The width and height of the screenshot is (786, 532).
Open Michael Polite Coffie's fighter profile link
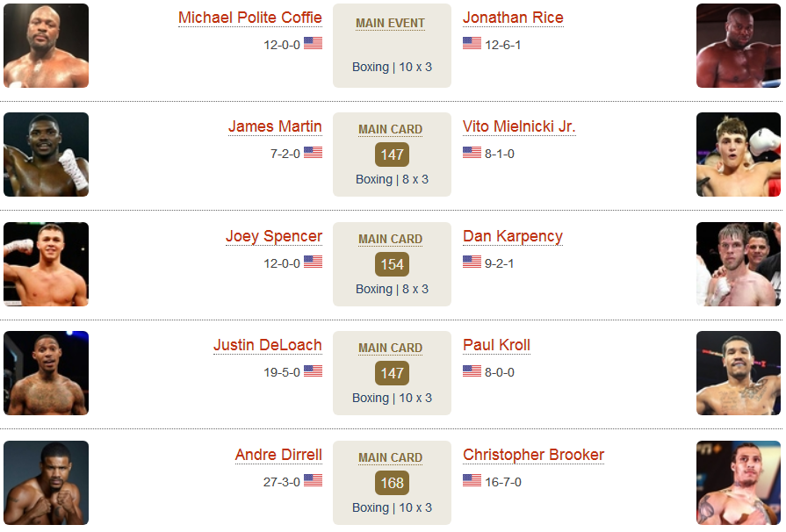click(x=250, y=18)
